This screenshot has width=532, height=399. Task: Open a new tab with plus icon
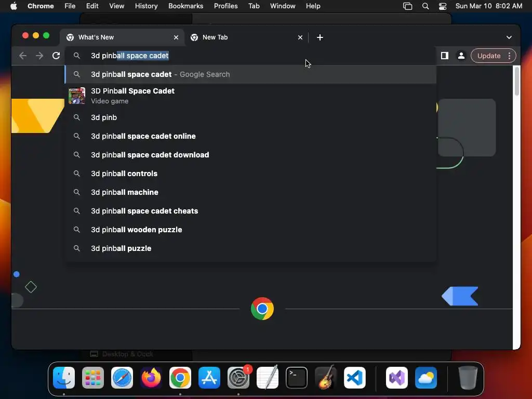point(320,37)
